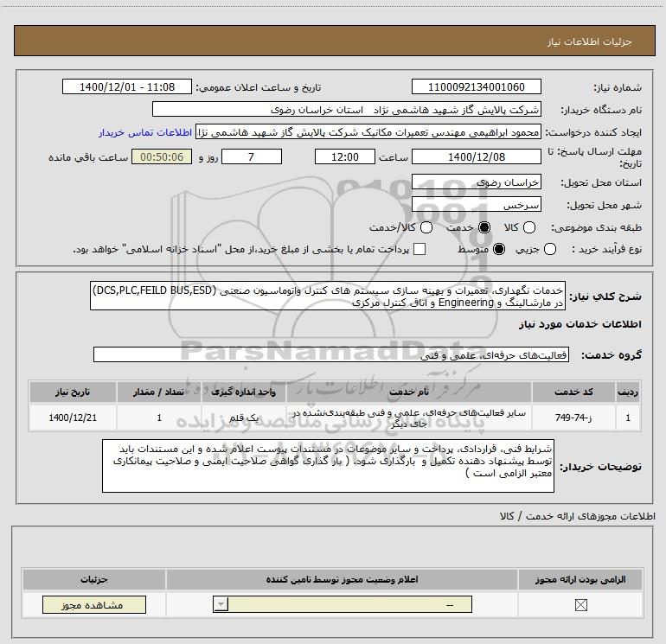Click the اعلام وضعیت مجوز column header
The width and height of the screenshot is (666, 644).
(342, 579)
